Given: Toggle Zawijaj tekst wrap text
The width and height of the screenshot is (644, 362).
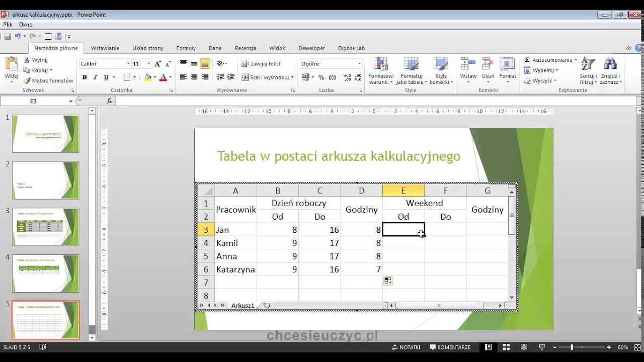Looking at the screenshot, I should coord(261,64).
